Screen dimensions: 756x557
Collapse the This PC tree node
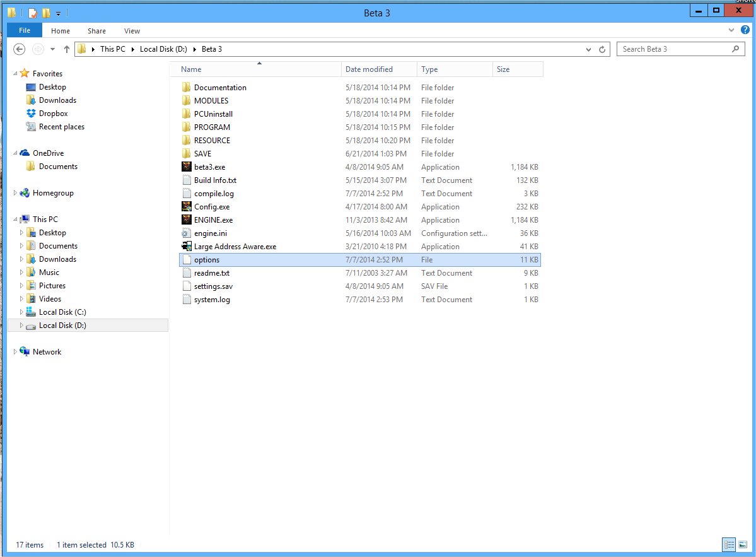tap(15, 220)
